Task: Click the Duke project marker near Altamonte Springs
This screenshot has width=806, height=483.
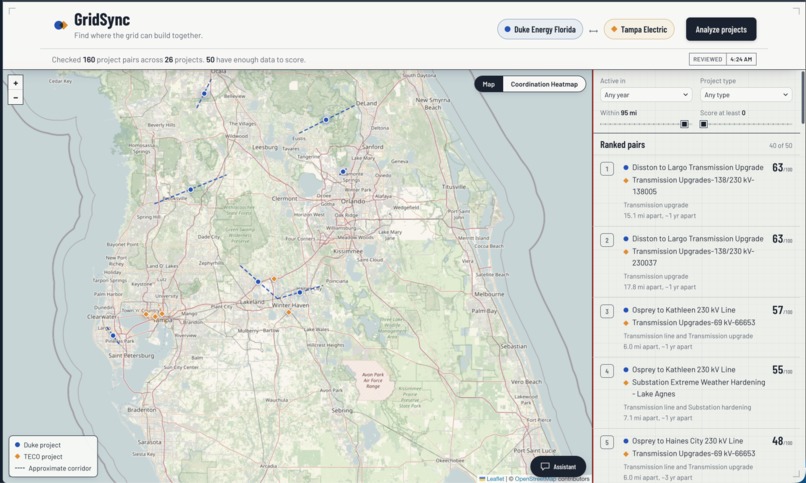Action: pos(343,172)
